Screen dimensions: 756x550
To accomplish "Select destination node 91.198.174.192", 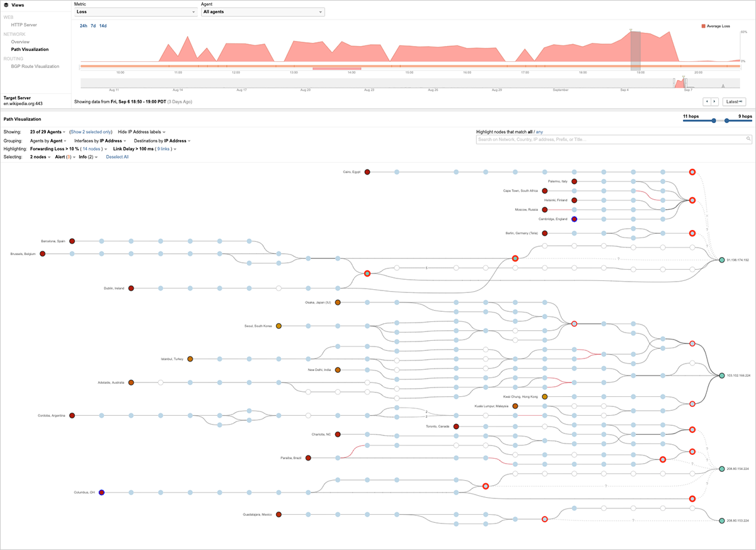I will click(722, 260).
